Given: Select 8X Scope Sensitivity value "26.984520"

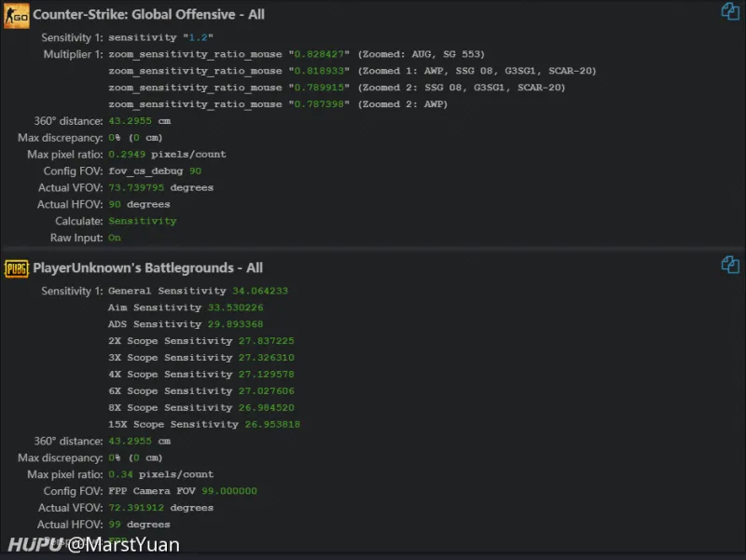Looking at the screenshot, I should click(x=267, y=408).
